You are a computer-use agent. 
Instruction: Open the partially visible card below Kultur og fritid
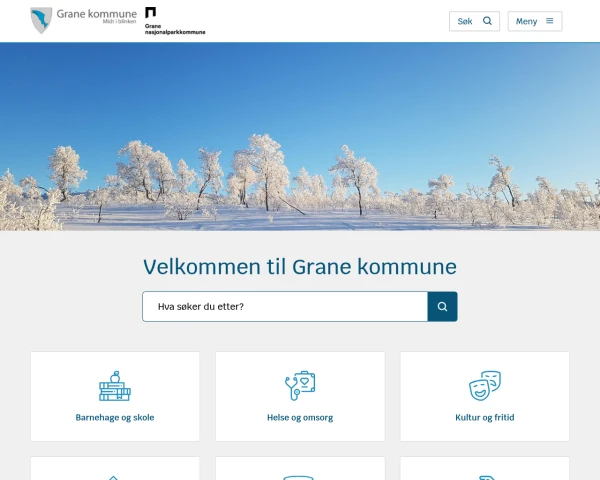485,469
